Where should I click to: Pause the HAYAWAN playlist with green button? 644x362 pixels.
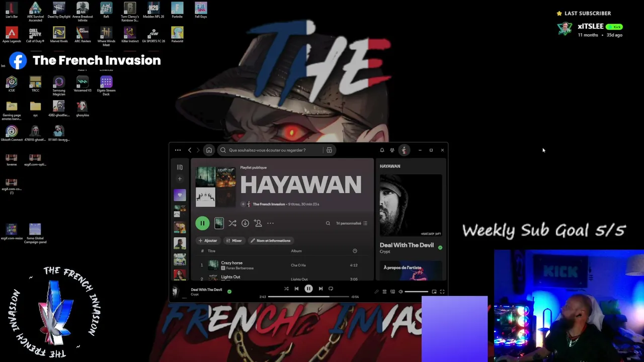(x=202, y=223)
